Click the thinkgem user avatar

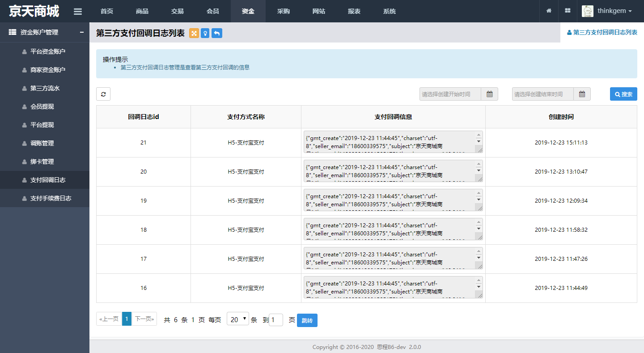[588, 11]
